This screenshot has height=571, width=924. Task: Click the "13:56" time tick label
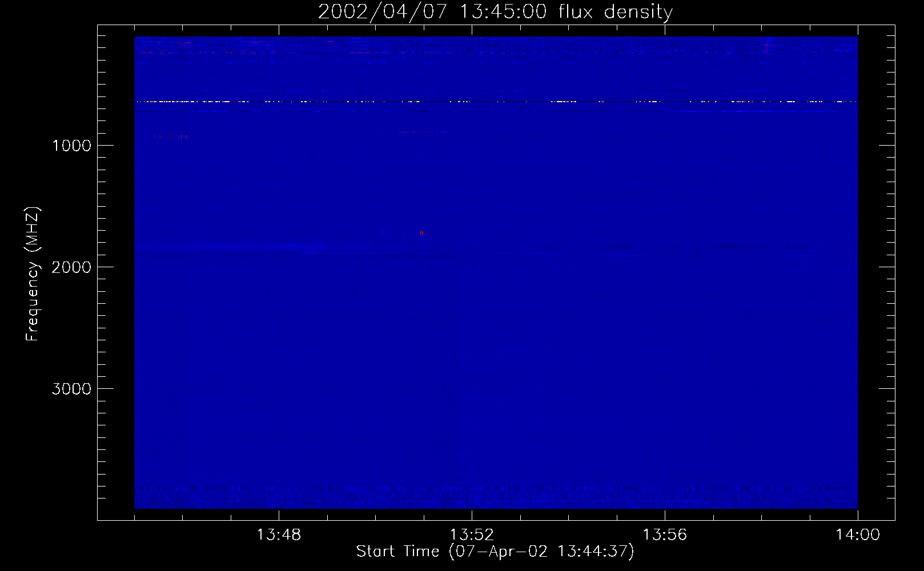tap(665, 535)
